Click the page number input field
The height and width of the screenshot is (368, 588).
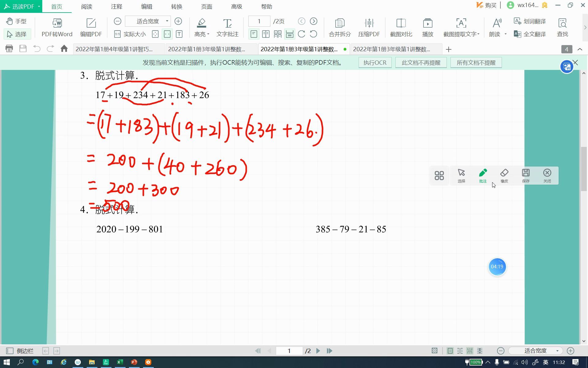point(259,21)
